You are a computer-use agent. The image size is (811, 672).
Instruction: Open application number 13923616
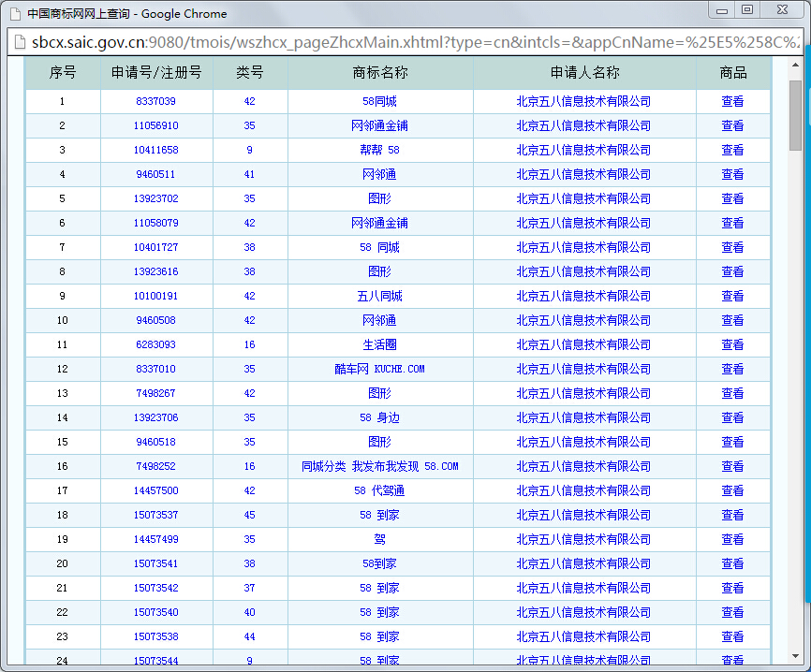tap(155, 271)
